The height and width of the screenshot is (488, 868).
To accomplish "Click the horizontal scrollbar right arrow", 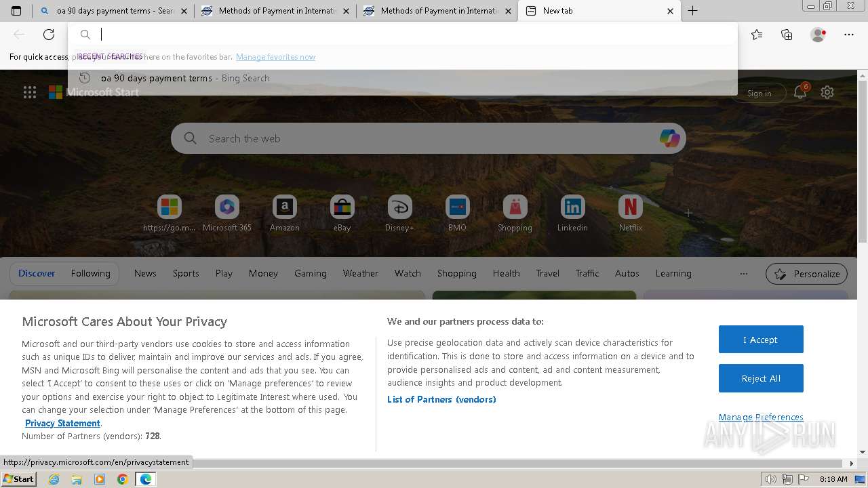I will [852, 464].
